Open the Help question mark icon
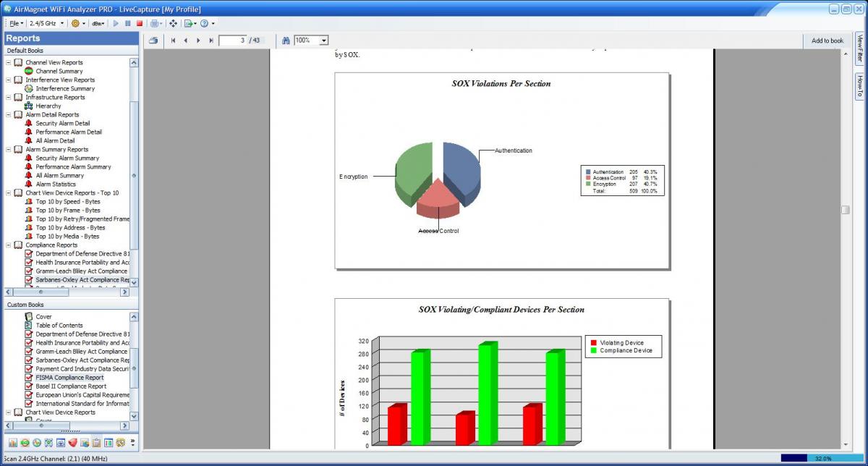The width and height of the screenshot is (868, 466). [x=204, y=24]
